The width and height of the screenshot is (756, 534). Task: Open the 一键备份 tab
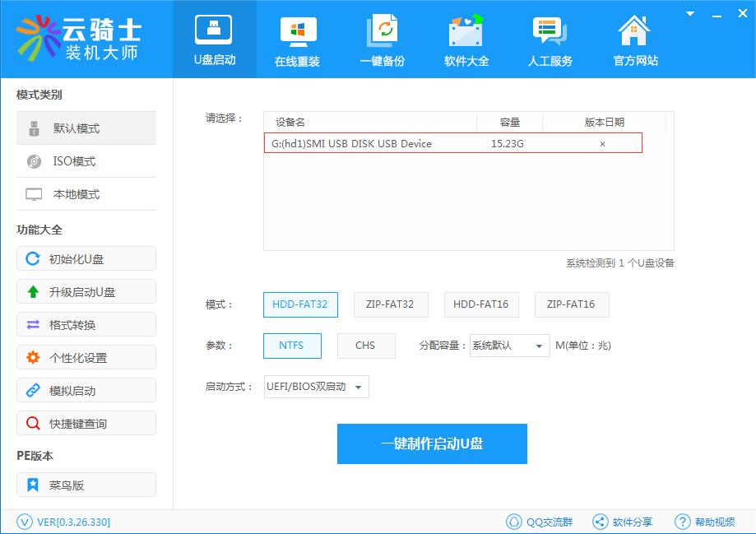383,39
